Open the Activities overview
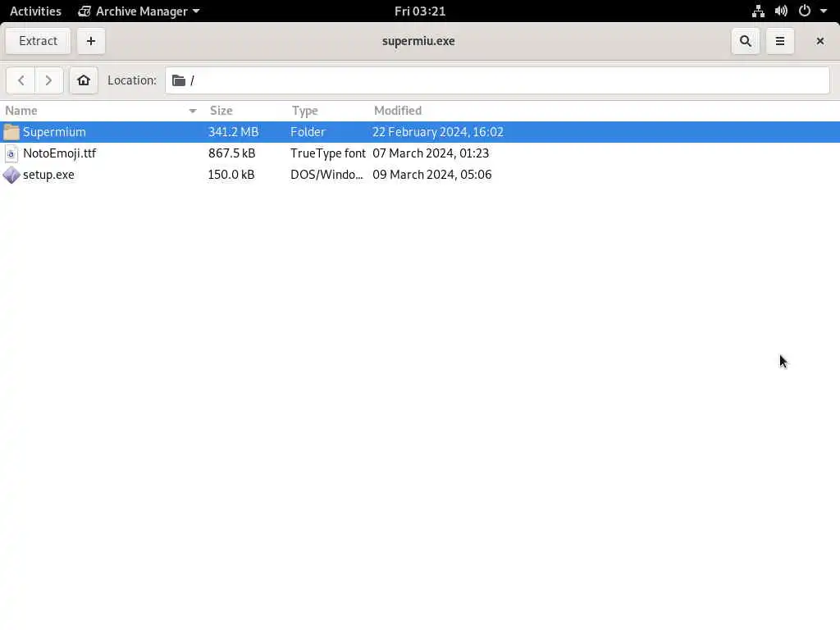840x630 pixels. 35,11
